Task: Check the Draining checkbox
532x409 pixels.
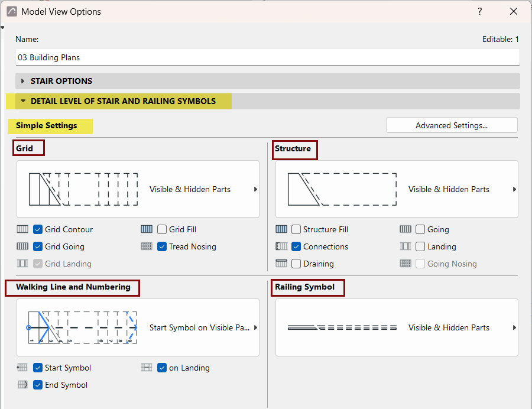Action: pyautogui.click(x=296, y=264)
